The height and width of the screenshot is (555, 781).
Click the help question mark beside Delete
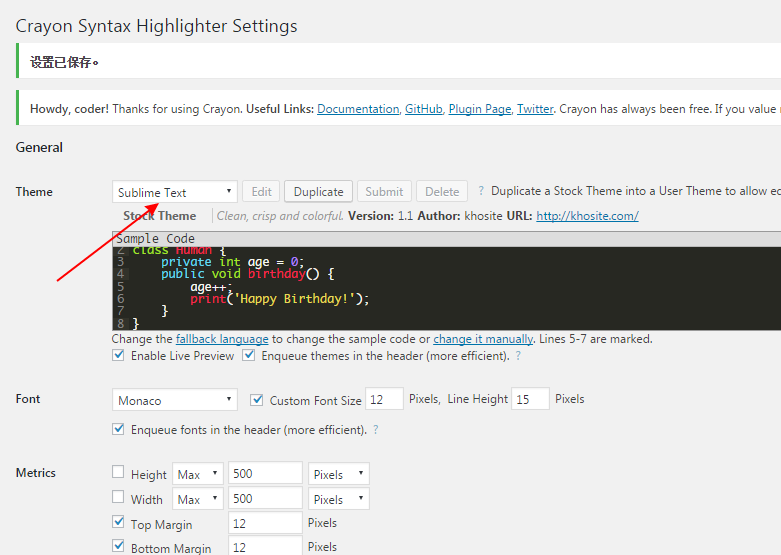coord(481,191)
